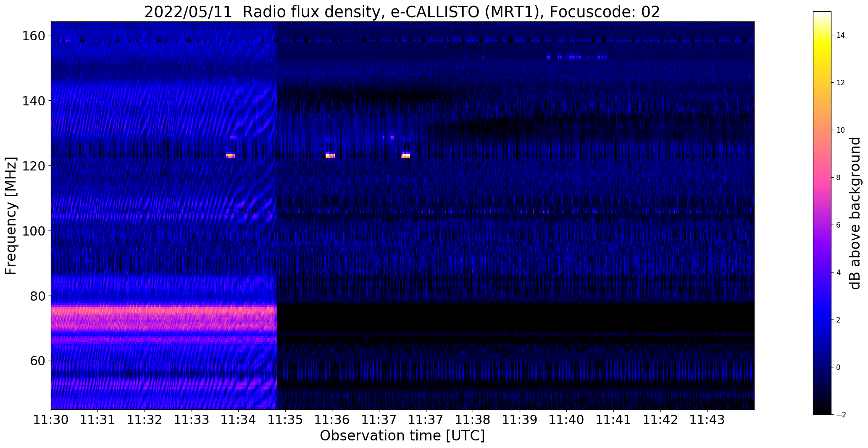Select the 100 frequency tick label

tap(34, 231)
